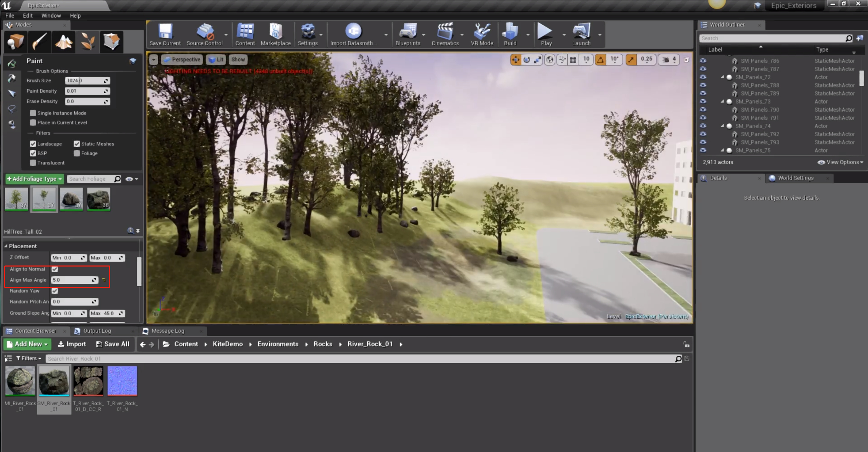
Task: Collapse the SM_Panels_73 tree node
Action: pos(722,101)
